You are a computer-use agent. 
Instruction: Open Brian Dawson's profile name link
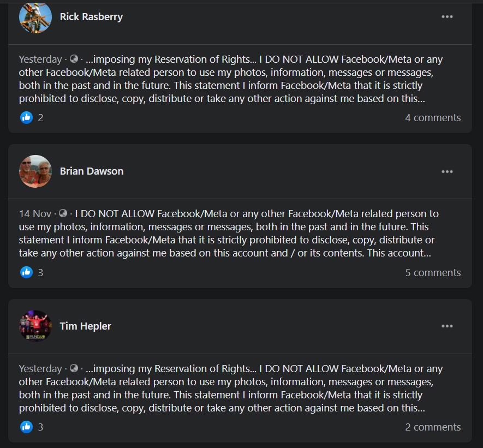point(92,171)
